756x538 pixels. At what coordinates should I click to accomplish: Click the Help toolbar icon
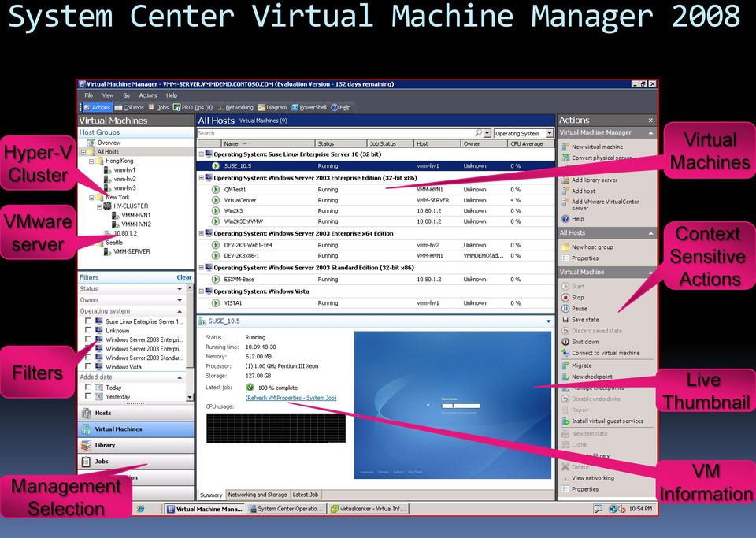tap(341, 107)
